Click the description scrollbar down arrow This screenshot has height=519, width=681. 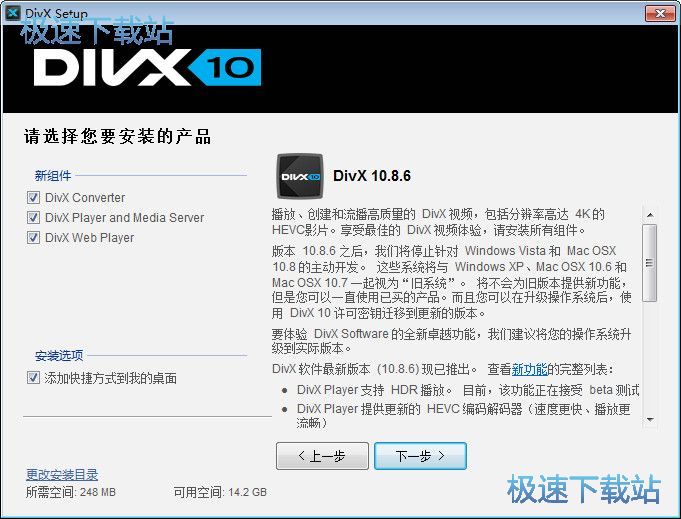point(650,419)
